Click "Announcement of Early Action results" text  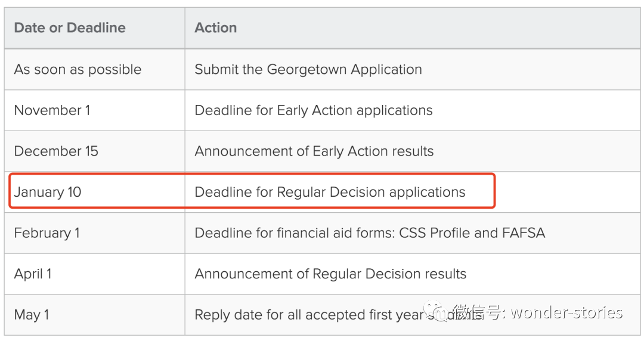[314, 151]
